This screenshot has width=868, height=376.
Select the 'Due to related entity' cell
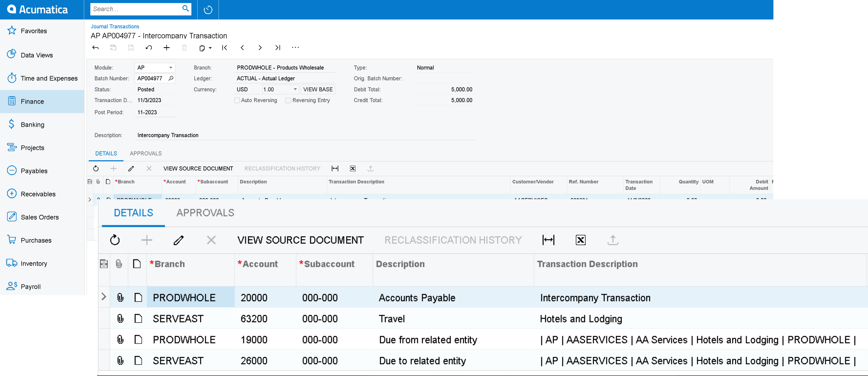[x=453, y=360]
